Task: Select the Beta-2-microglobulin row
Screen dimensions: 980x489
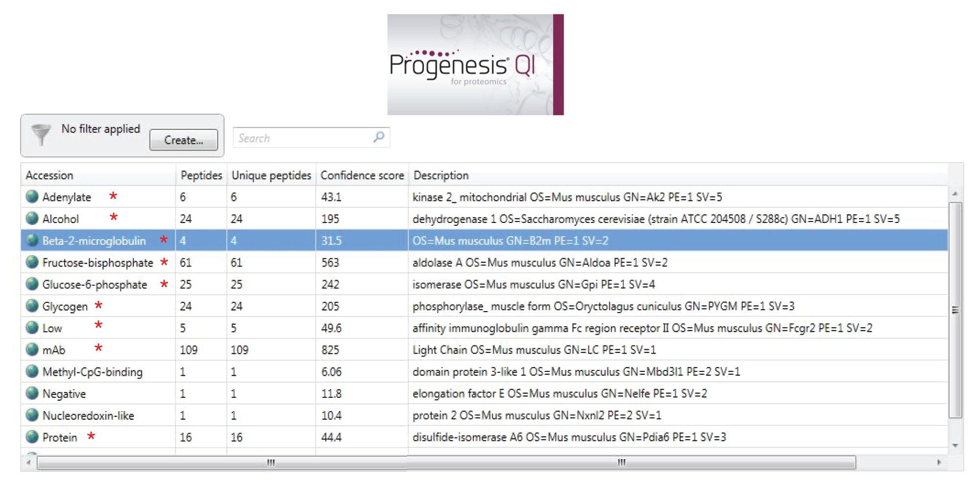Action: tap(484, 240)
